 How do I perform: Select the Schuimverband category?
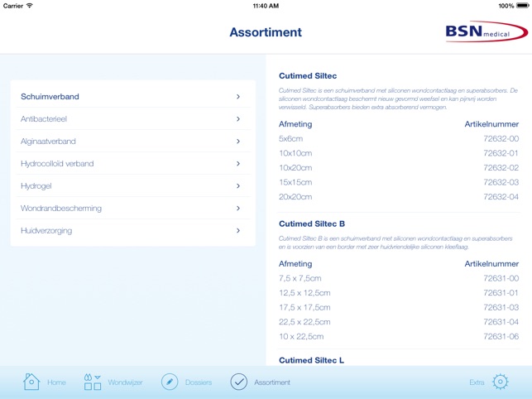click(x=133, y=97)
